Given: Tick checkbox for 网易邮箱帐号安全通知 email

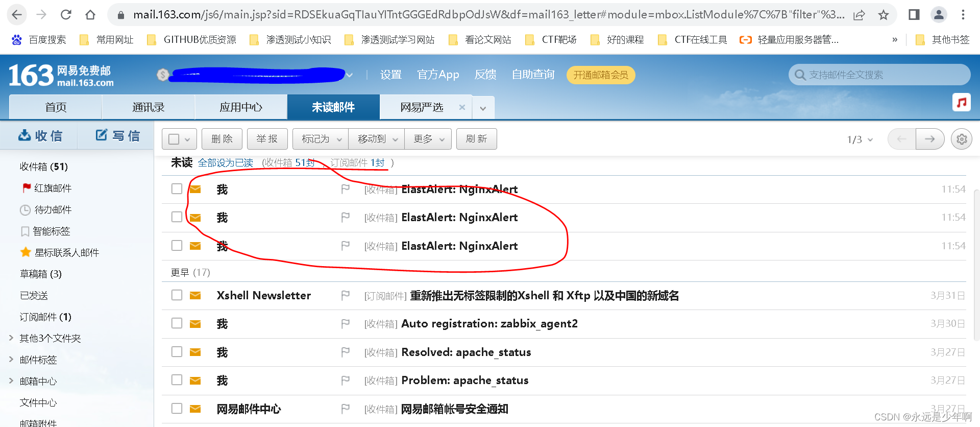Looking at the screenshot, I should [x=177, y=408].
